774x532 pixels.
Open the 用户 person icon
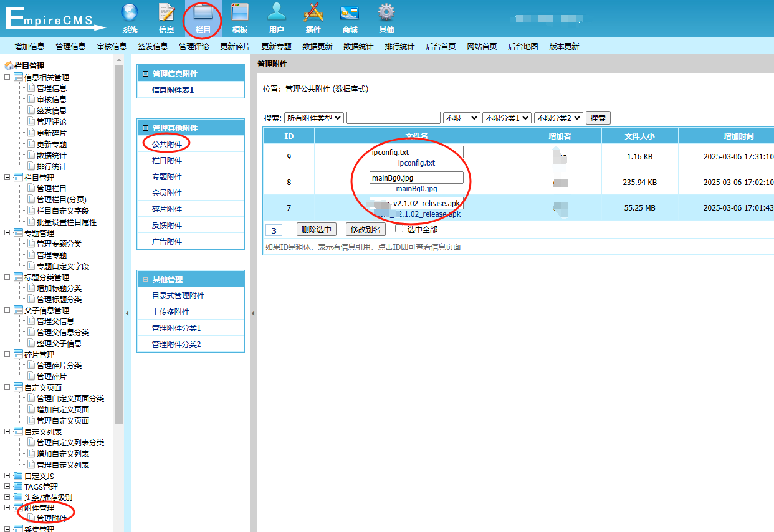[277, 12]
